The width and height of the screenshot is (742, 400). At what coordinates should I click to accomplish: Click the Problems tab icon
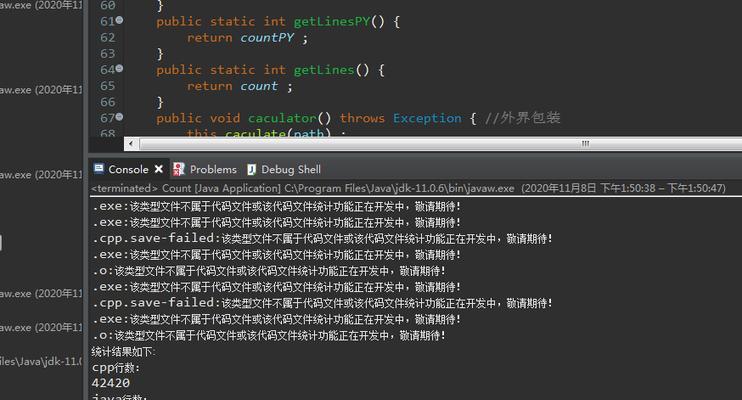point(179,169)
